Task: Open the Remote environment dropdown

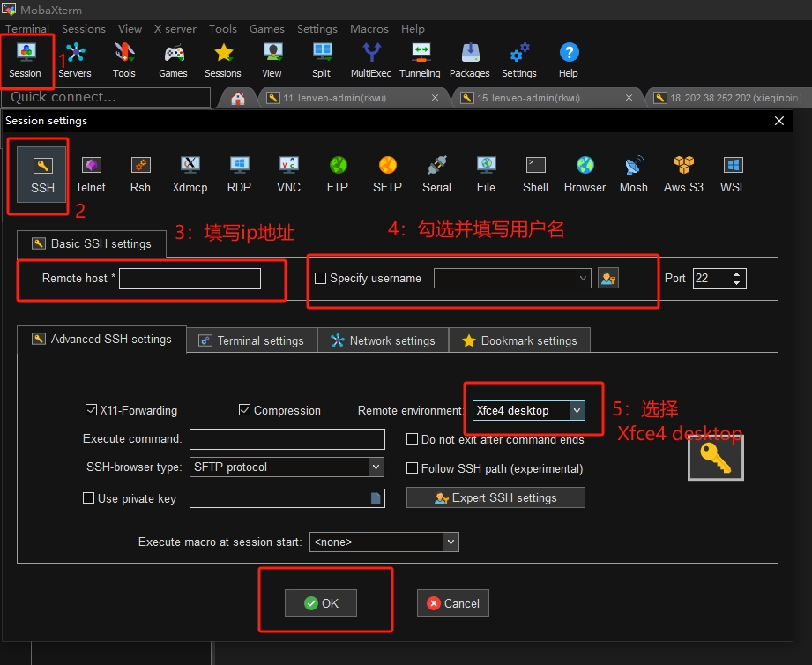Action: click(577, 410)
